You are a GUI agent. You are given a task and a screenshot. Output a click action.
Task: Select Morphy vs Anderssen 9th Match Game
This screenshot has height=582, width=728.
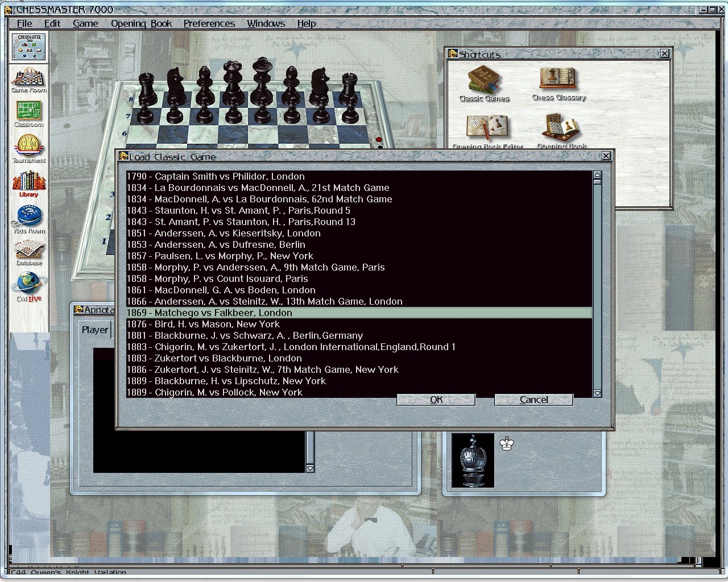click(359, 267)
